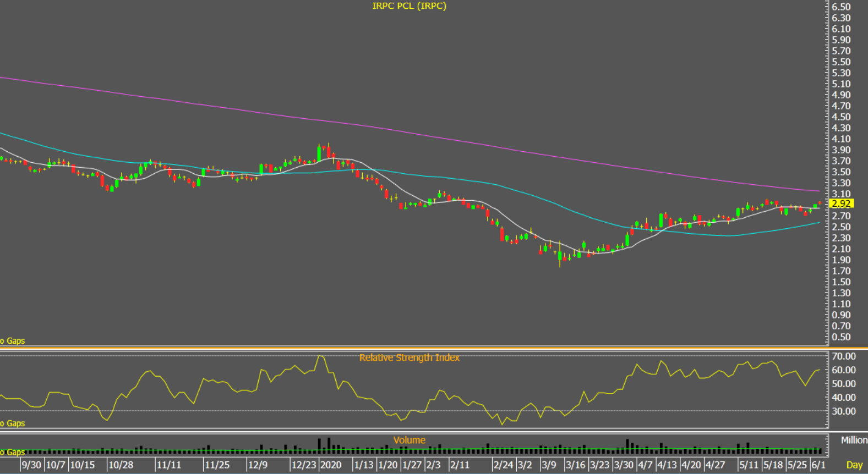Click the 3/9 date on time axis

tap(549, 465)
